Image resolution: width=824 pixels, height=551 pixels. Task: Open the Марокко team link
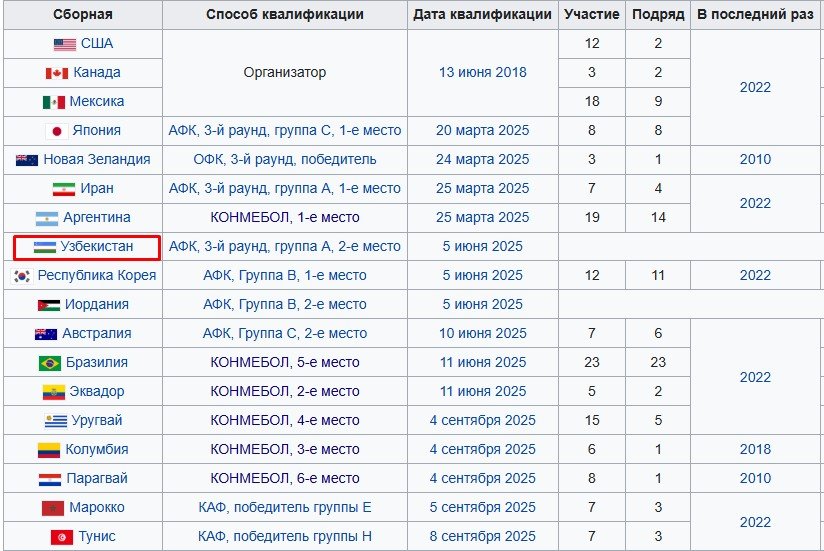click(97, 507)
